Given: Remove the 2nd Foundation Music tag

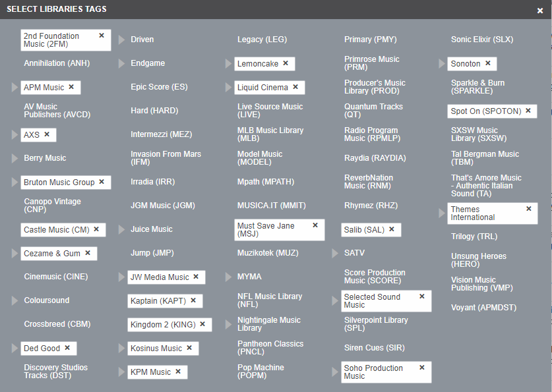Looking at the screenshot, I should 102,36.
